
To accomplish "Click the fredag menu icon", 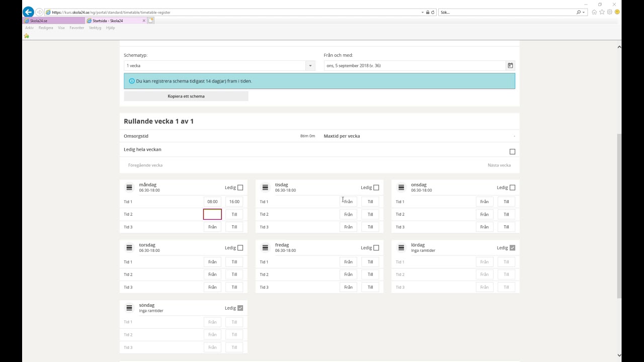I will pyautogui.click(x=265, y=247).
